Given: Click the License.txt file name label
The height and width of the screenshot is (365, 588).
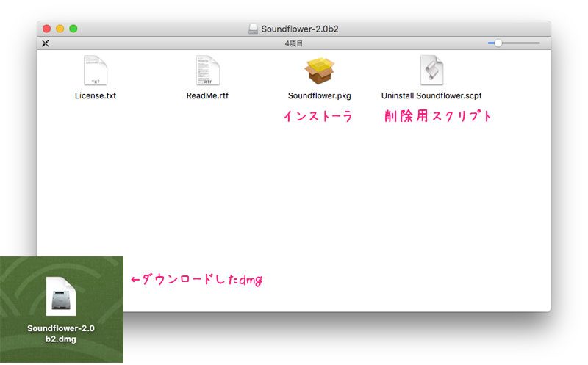Looking at the screenshot, I should coord(96,96).
